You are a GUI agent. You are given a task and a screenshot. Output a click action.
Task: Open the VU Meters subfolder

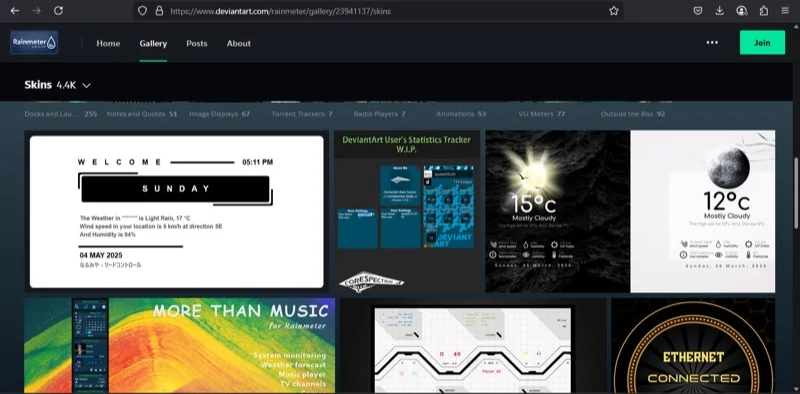point(541,114)
